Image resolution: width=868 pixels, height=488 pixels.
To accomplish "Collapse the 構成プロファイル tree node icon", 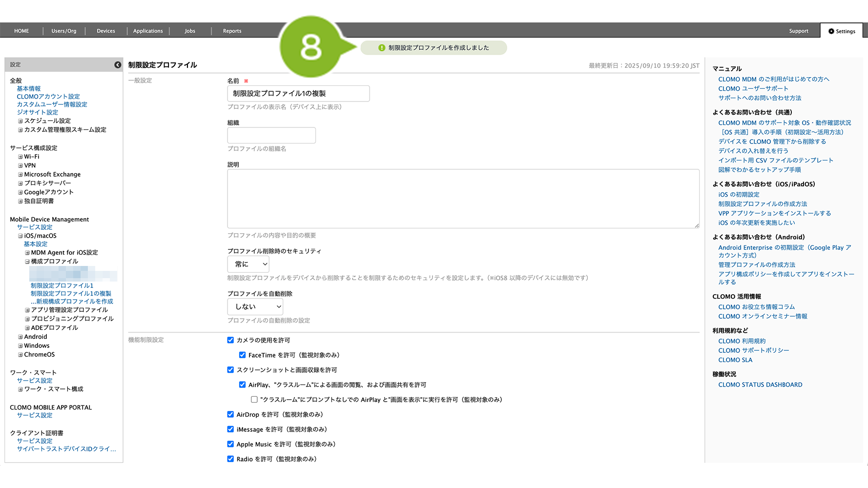I will tap(27, 262).
